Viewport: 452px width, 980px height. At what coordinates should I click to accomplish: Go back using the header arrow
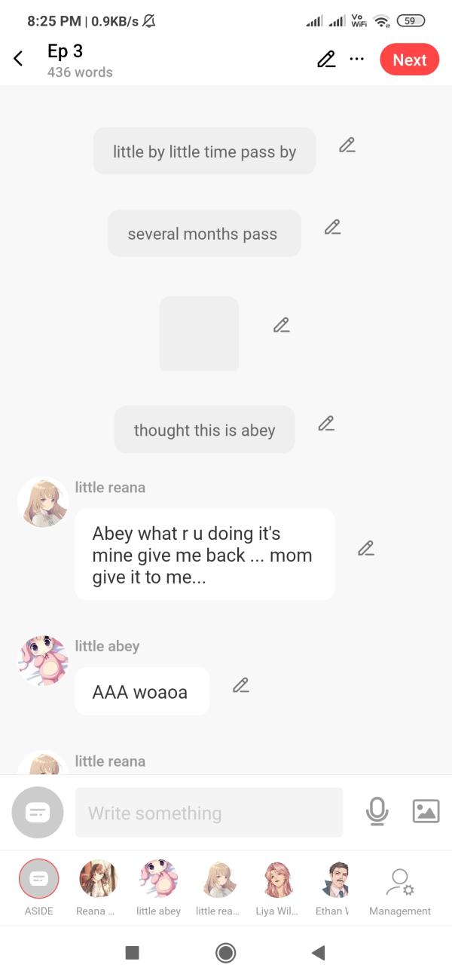click(19, 59)
